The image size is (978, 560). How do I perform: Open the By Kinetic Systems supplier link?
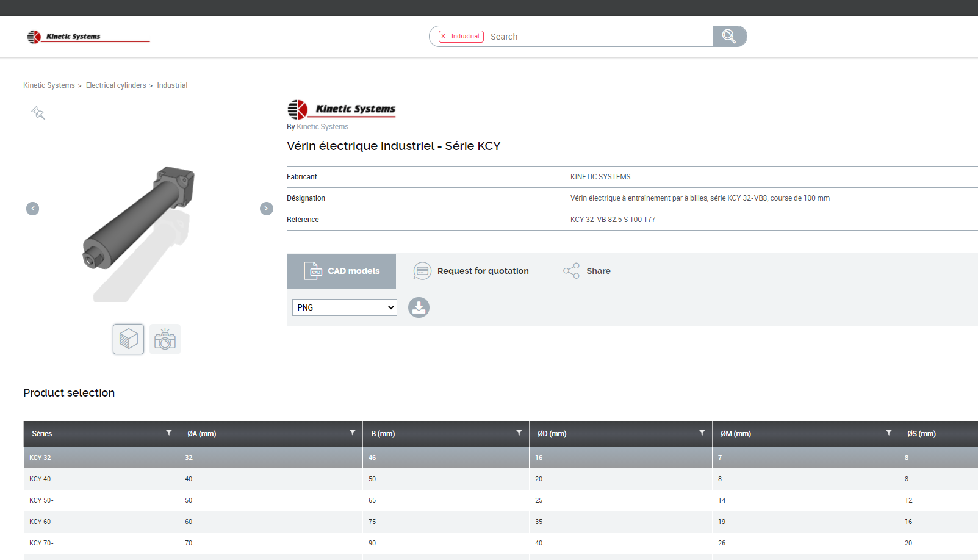pyautogui.click(x=322, y=127)
